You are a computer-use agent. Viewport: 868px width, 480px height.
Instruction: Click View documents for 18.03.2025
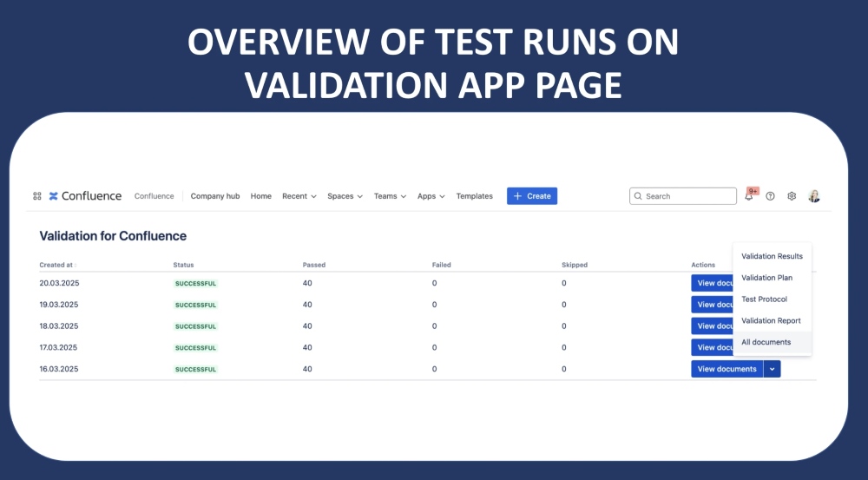(x=713, y=326)
